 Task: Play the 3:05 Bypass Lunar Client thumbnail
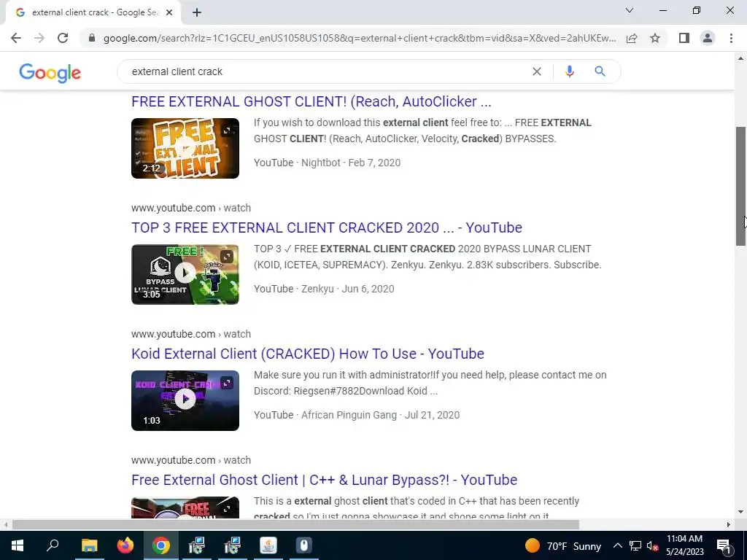coord(185,274)
